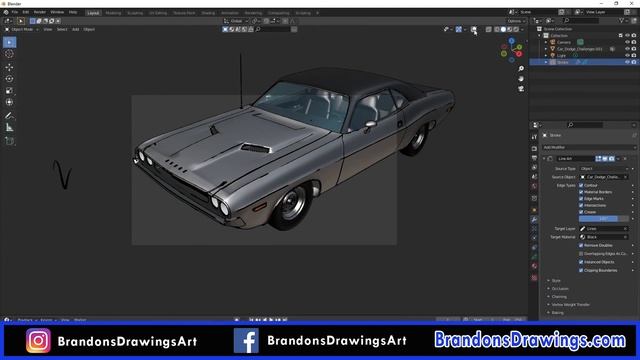The image size is (640, 360).
Task: Hide the Camera object with its eye icon
Action: (627, 42)
